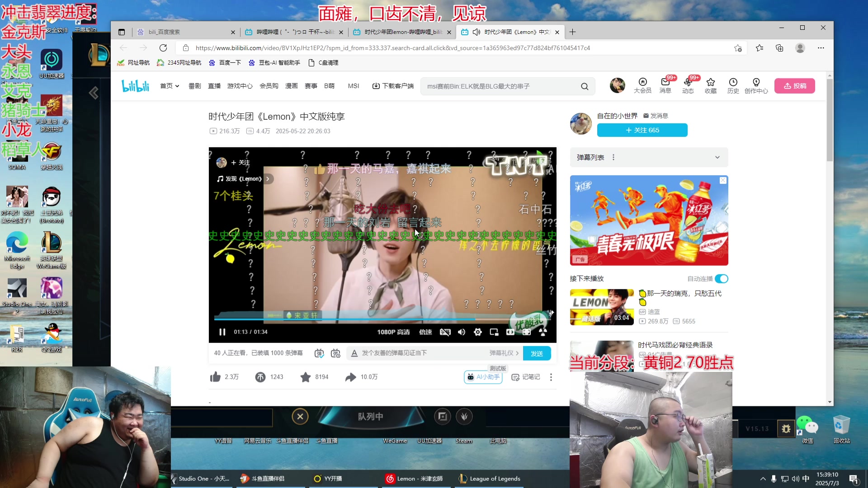Open 倍速 playback speed menu

[425, 332]
